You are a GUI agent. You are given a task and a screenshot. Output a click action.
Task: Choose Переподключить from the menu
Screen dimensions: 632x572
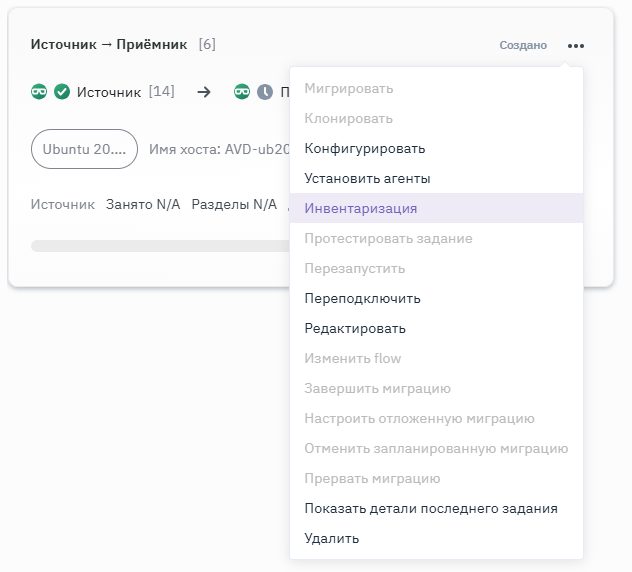tap(362, 299)
